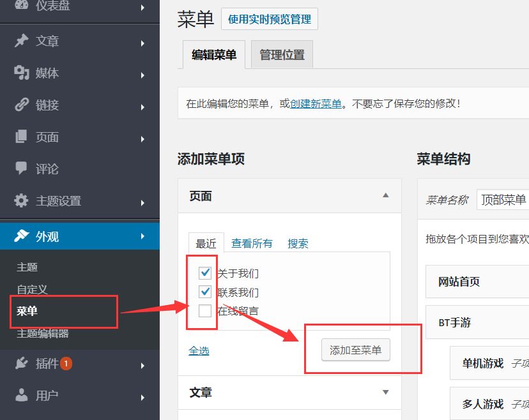Expand the 用户 sidebar submenu arrow

pos(142,398)
